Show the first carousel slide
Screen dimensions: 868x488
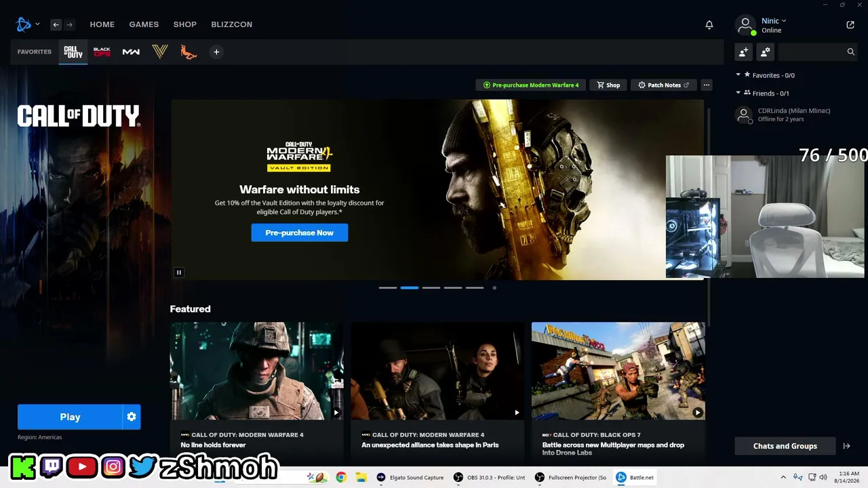click(388, 288)
